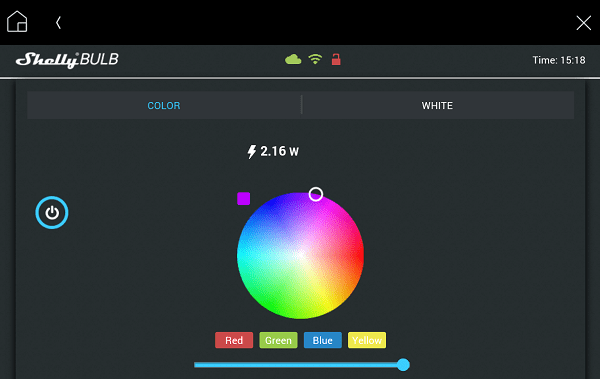
Task: Toggle the bulb power button
Action: point(52,212)
